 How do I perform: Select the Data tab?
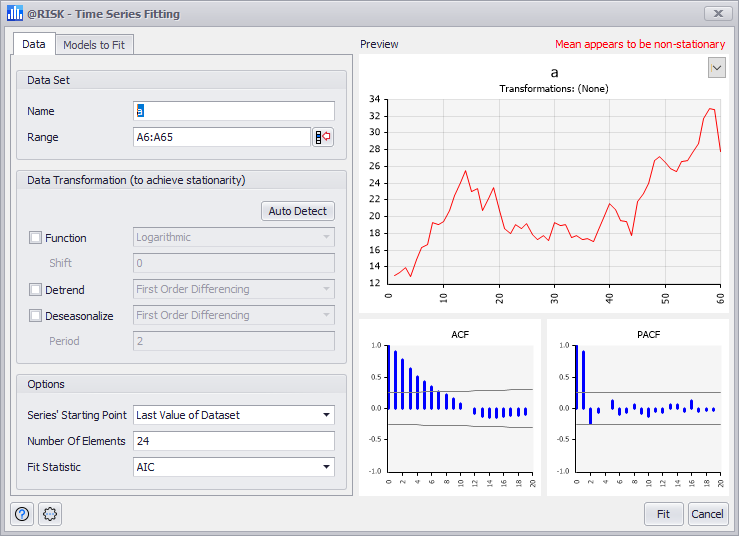(34, 45)
